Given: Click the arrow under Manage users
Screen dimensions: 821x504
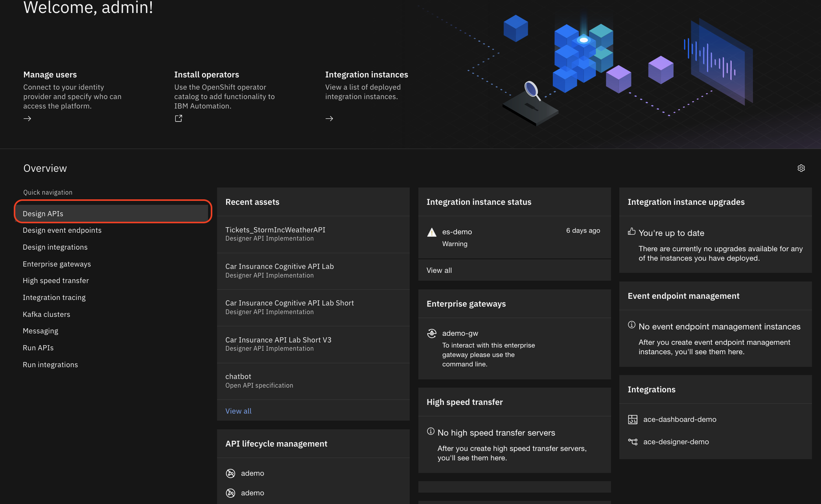Looking at the screenshot, I should click(x=27, y=118).
